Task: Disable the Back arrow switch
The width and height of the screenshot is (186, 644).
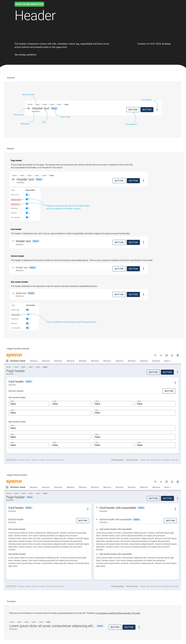Action: point(27,204)
